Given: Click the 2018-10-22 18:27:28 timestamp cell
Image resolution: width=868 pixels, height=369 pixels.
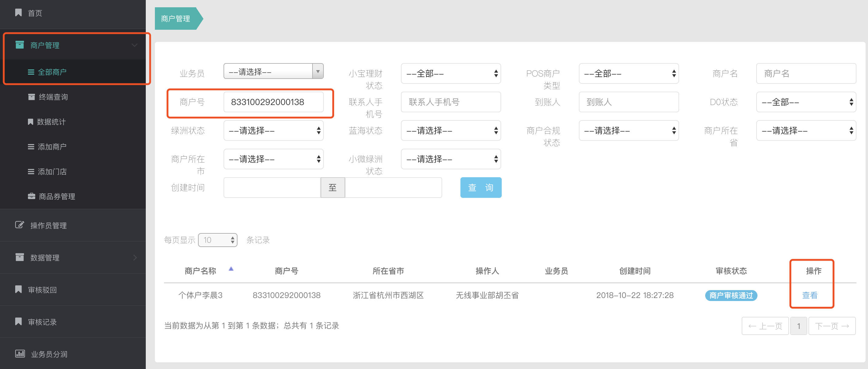Looking at the screenshot, I should tap(635, 295).
